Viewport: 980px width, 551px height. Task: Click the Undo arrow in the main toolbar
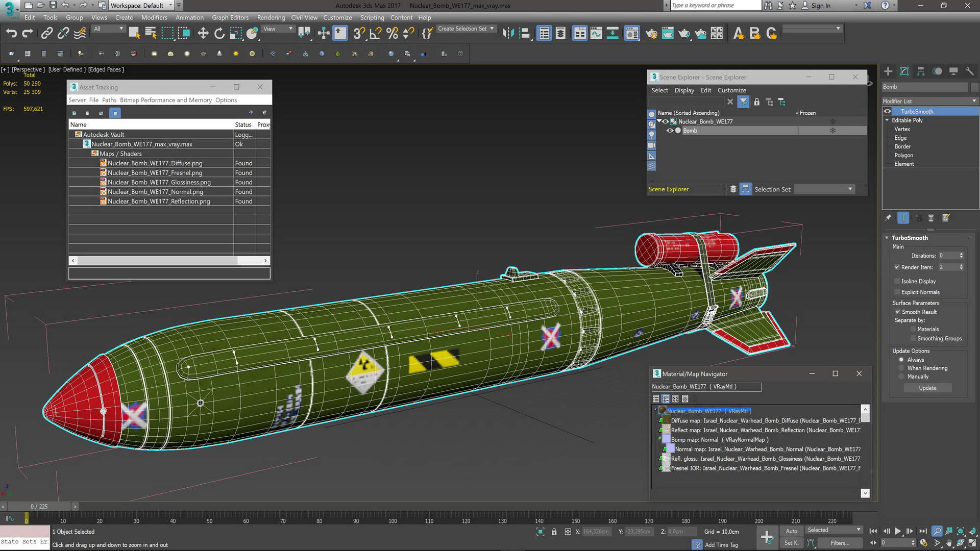[11, 34]
